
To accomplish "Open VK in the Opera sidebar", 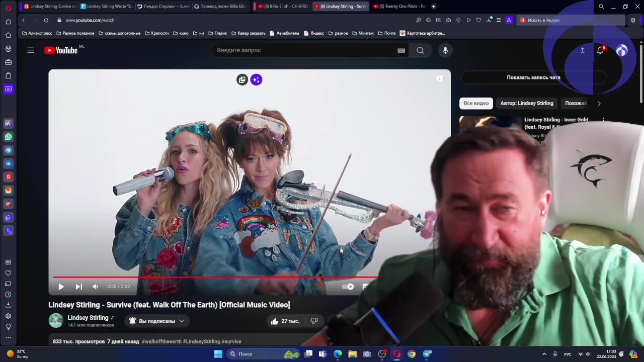I will point(8,163).
